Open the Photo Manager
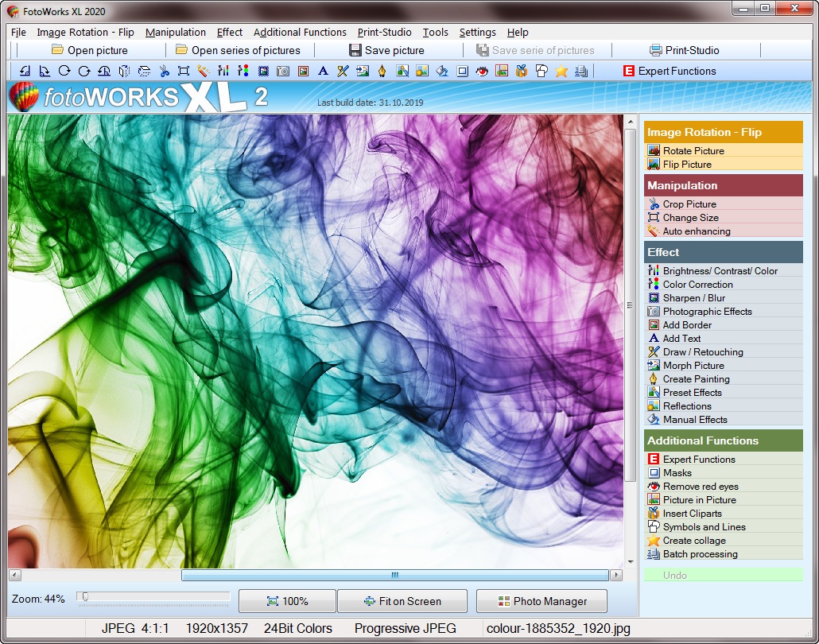 click(541, 601)
